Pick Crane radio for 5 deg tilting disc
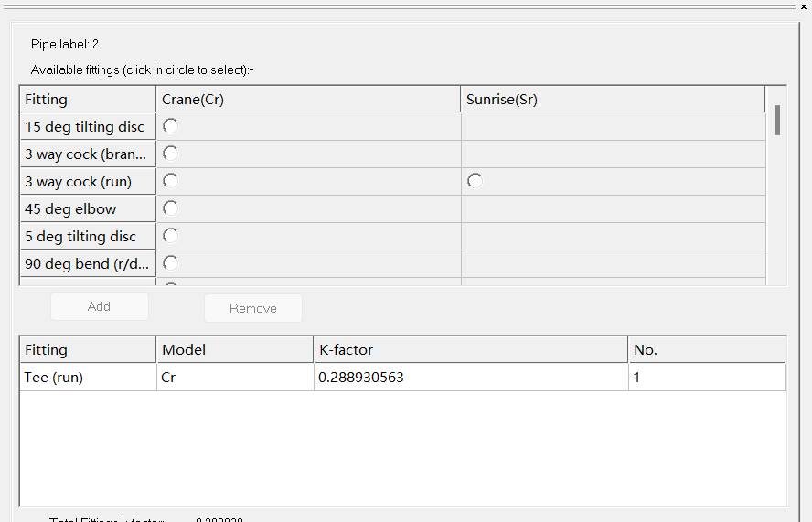The image size is (812, 522). (170, 236)
